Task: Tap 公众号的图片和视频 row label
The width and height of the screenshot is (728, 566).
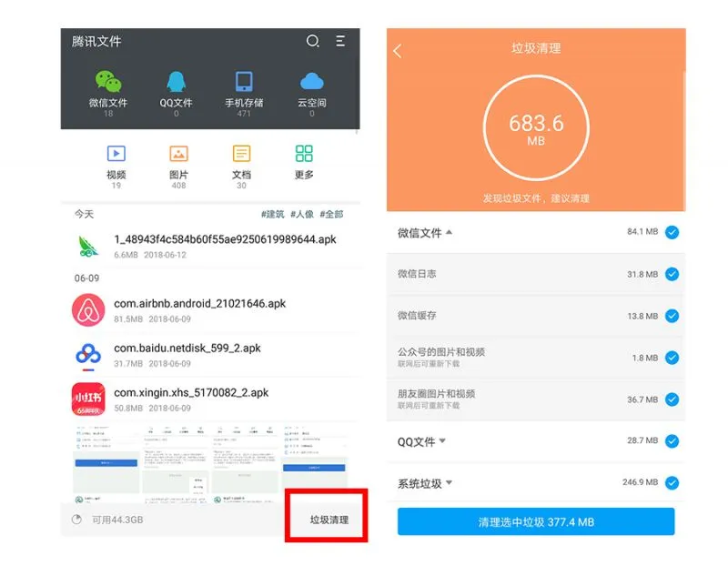Action: 441,352
